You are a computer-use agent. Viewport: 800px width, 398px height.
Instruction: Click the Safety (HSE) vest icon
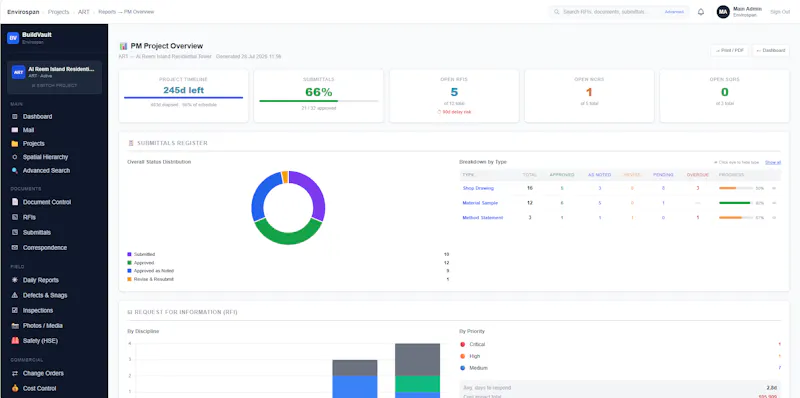[14, 341]
